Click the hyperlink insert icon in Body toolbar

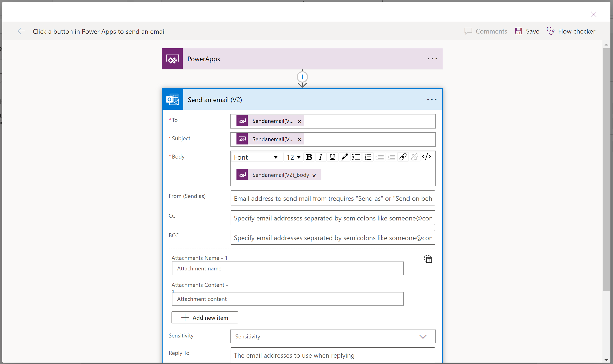click(403, 157)
